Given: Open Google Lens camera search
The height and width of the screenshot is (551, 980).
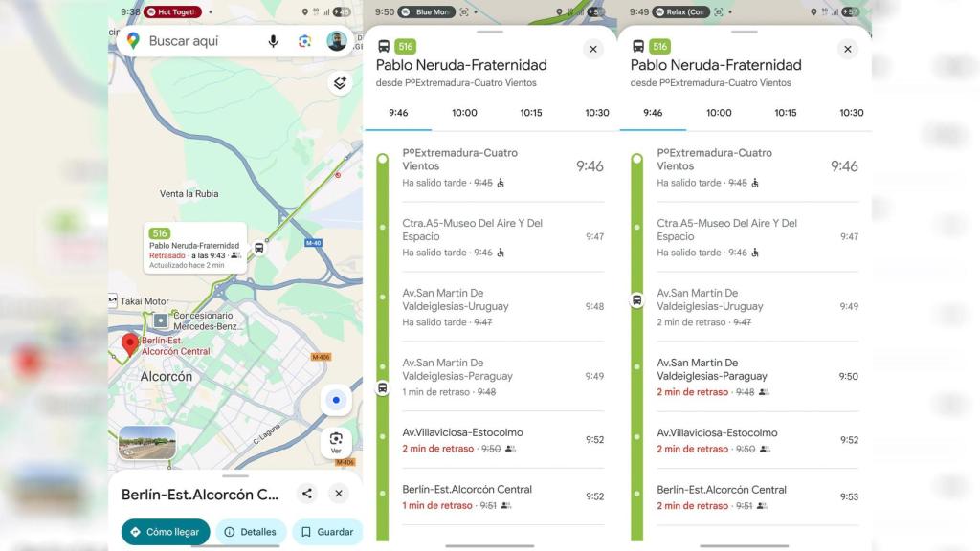Looking at the screenshot, I should point(306,41).
